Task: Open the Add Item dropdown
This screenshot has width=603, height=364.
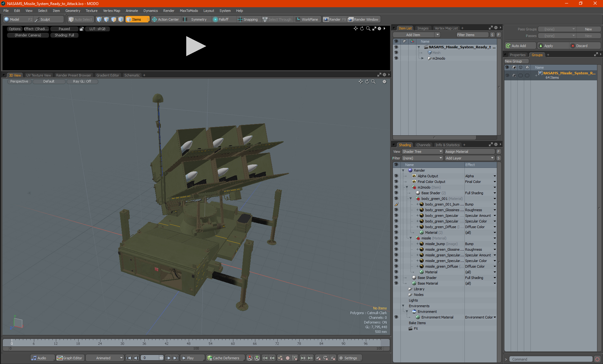Action: 416,35
